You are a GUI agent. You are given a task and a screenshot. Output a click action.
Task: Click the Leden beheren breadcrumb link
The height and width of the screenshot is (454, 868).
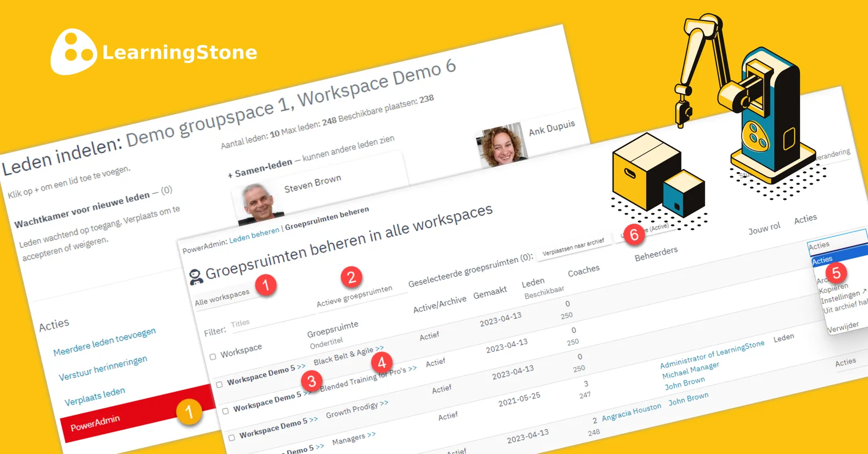[254, 236]
